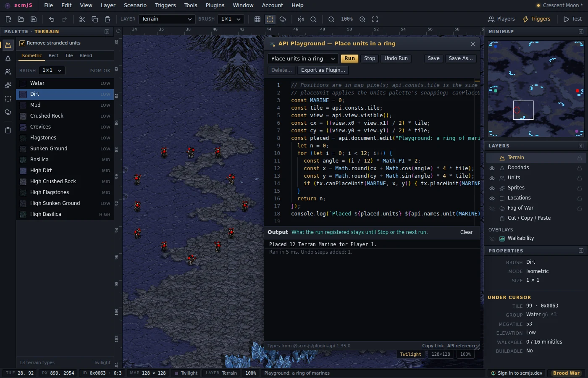Open a map with the folder icon

(21, 19)
